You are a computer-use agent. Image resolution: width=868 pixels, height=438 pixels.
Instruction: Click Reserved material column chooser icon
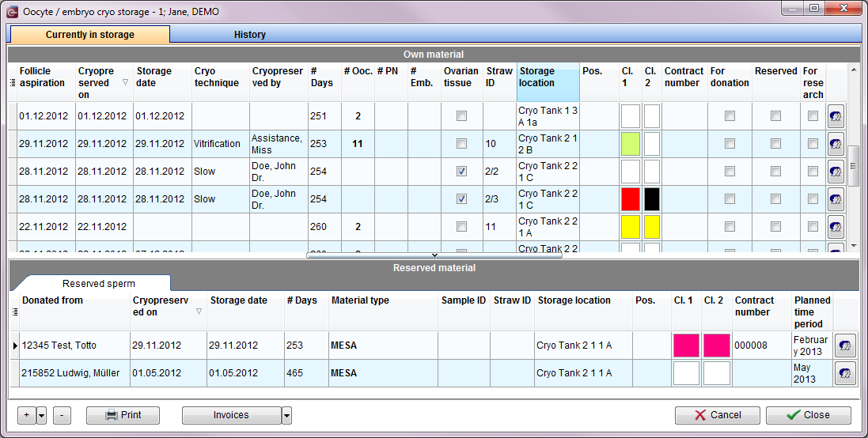click(x=15, y=312)
